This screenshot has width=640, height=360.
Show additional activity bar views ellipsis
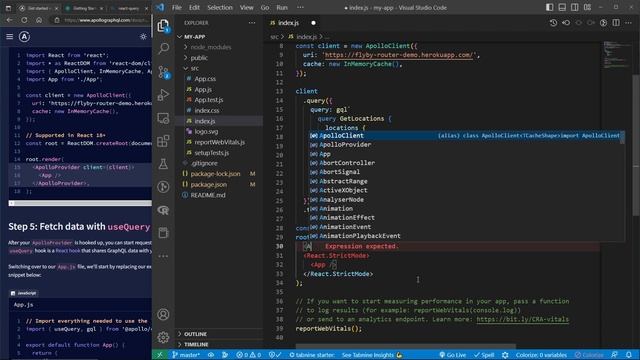(163, 256)
